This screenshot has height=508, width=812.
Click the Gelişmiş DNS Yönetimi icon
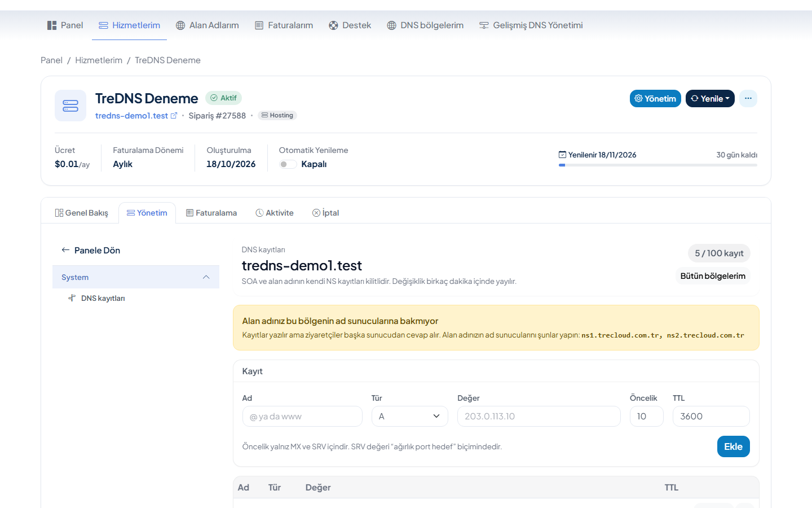pyautogui.click(x=484, y=25)
